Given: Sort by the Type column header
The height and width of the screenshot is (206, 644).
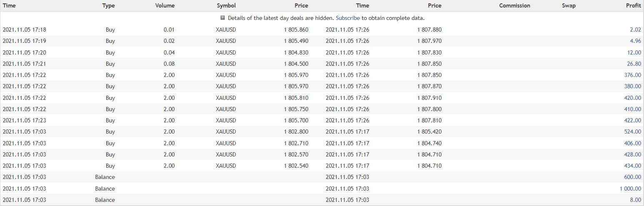Looking at the screenshot, I should pos(108,6).
